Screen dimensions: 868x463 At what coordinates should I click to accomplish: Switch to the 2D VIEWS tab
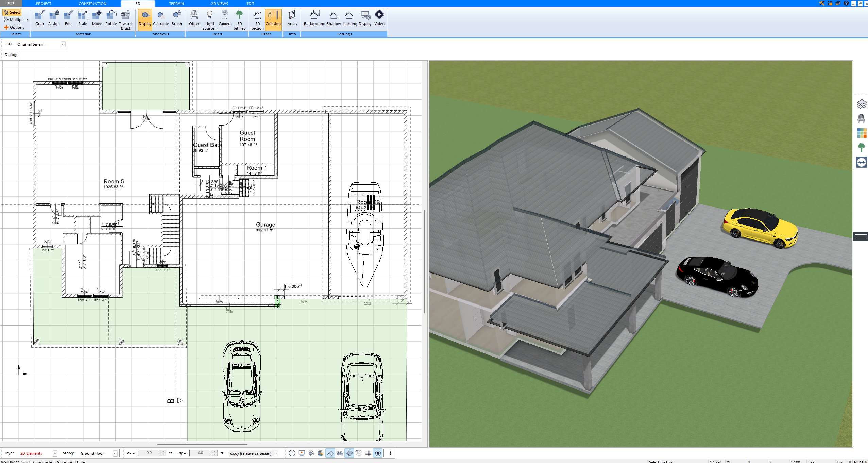point(219,4)
